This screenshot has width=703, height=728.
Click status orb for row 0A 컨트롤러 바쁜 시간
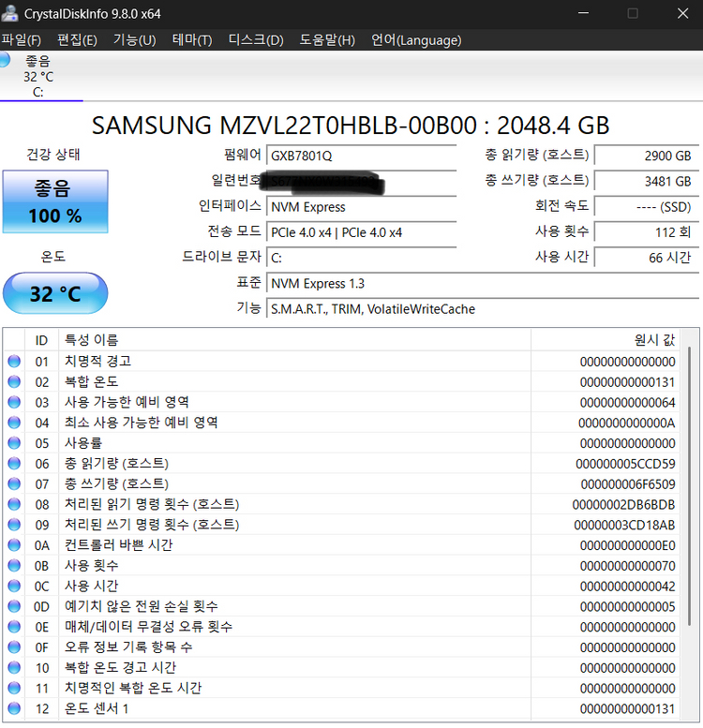[x=14, y=545]
